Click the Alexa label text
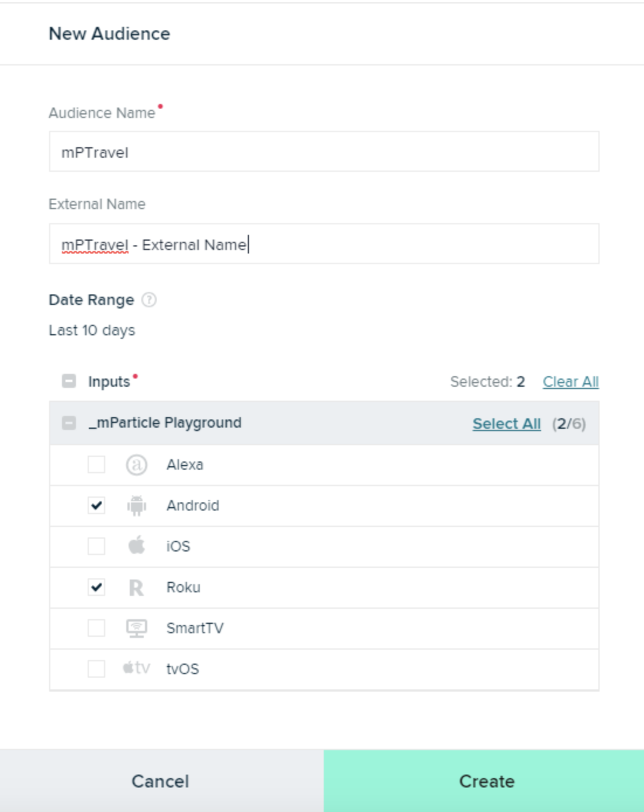 point(185,465)
